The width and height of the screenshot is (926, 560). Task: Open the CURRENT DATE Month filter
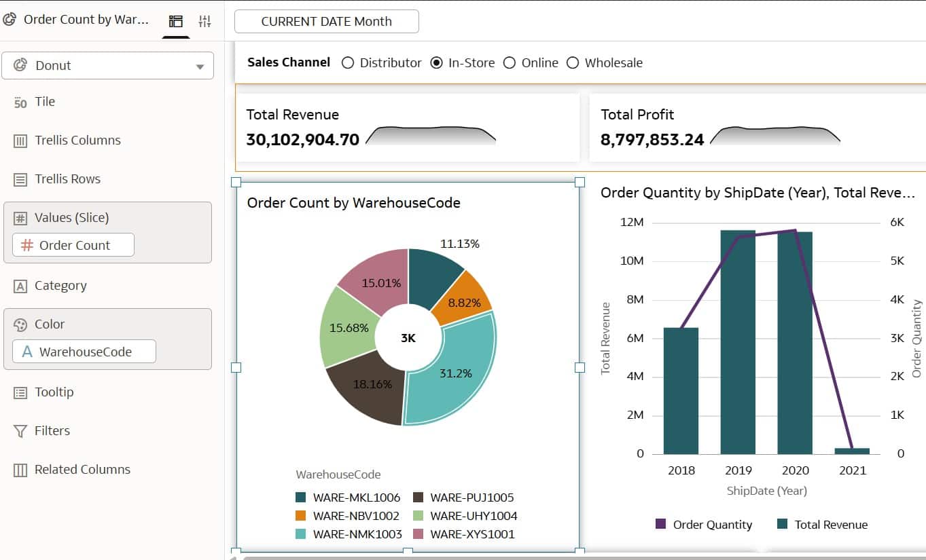(326, 21)
